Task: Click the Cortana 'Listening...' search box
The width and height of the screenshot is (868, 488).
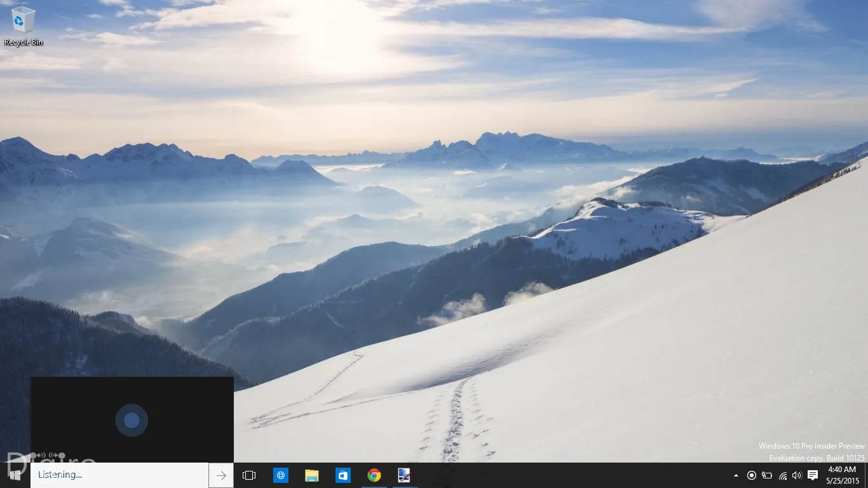Action: click(119, 475)
